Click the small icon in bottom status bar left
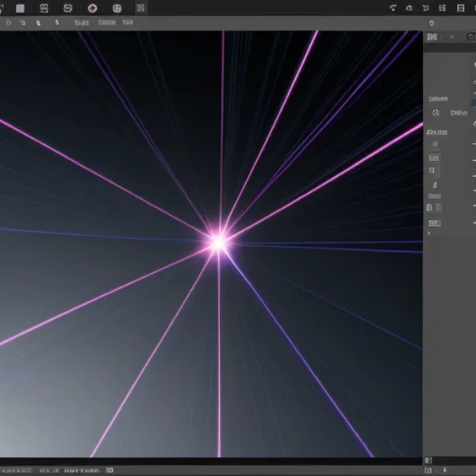This screenshot has width=476, height=476. click(109, 470)
